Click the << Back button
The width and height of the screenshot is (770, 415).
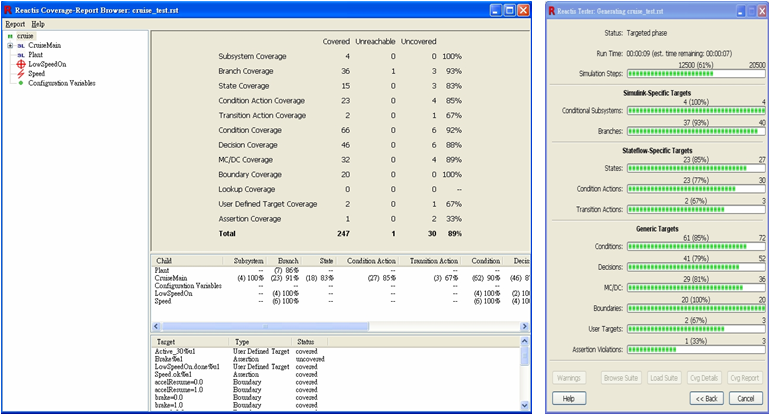tap(707, 398)
